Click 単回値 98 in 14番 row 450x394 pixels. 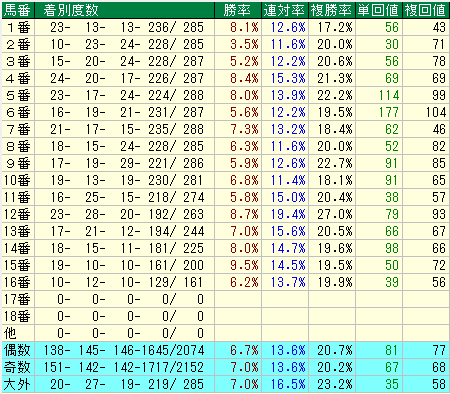tap(392, 248)
